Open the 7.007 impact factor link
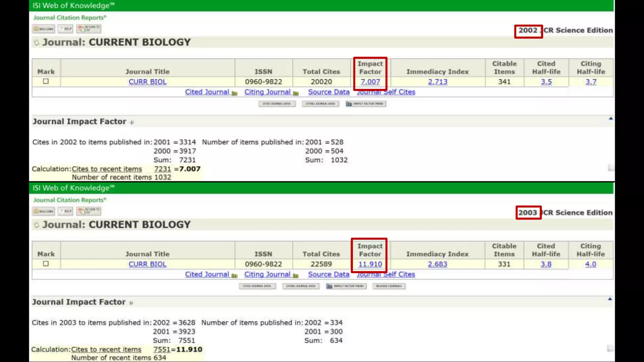The image size is (644, 362). point(370,82)
